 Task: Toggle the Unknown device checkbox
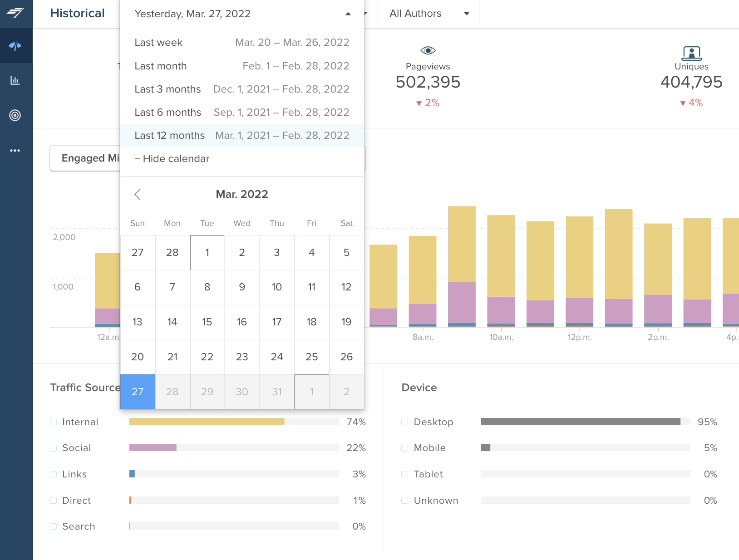[x=405, y=501]
